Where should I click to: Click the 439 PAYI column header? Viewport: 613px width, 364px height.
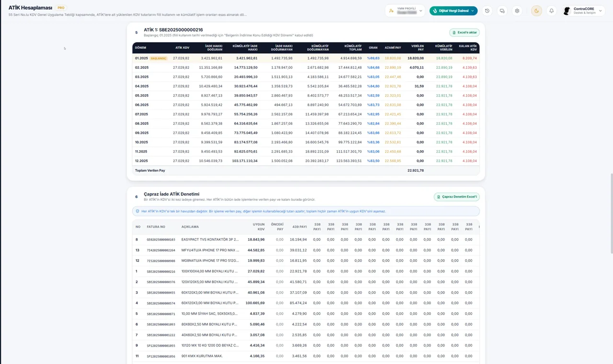click(299, 227)
